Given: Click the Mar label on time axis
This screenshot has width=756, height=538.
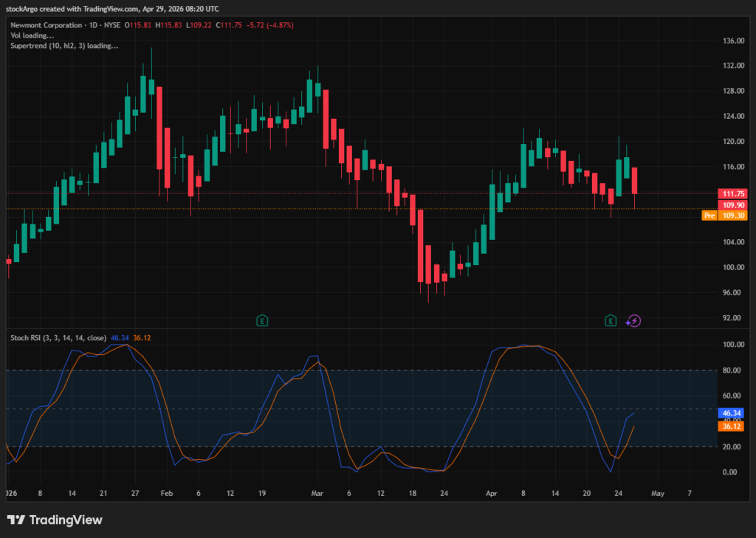Looking at the screenshot, I should tap(317, 494).
